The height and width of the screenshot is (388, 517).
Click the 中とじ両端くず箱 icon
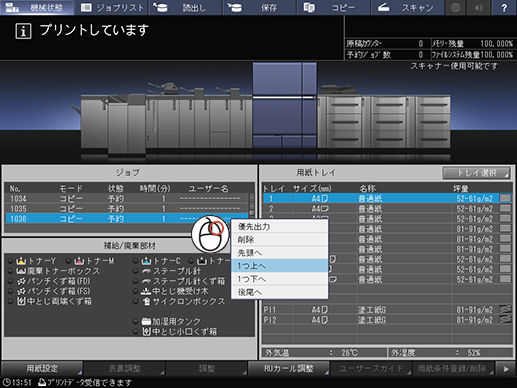click(x=21, y=301)
